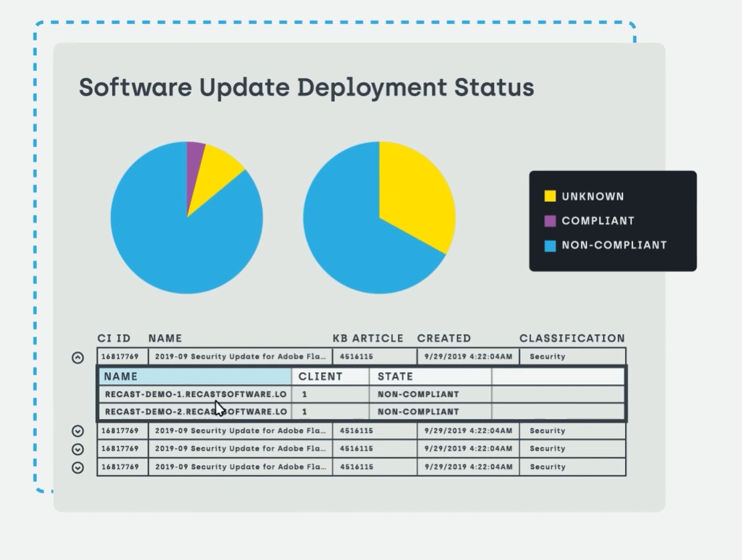Sort by the CI ID column header
Viewport: 742px width, 560px height.
click(x=114, y=338)
